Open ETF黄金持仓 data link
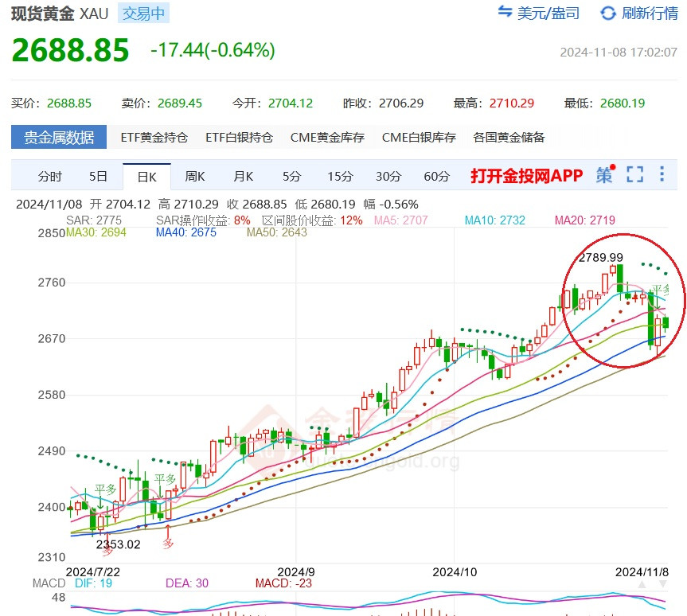 [154, 137]
